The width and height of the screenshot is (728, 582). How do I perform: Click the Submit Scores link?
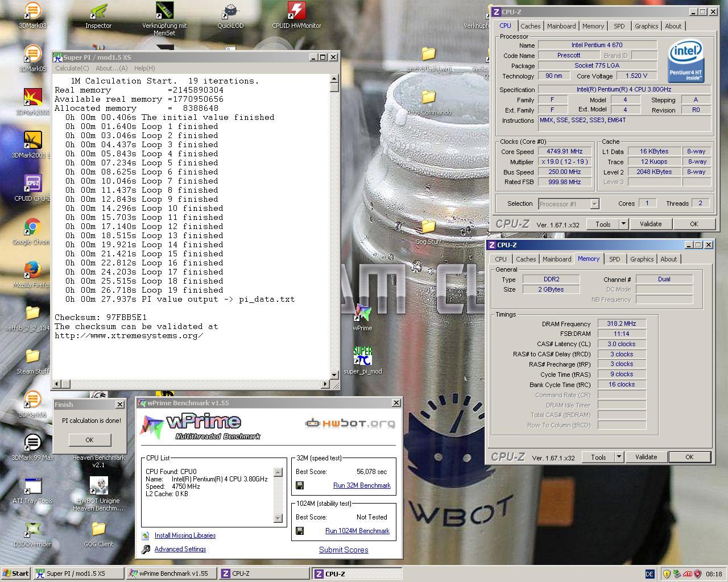click(344, 550)
